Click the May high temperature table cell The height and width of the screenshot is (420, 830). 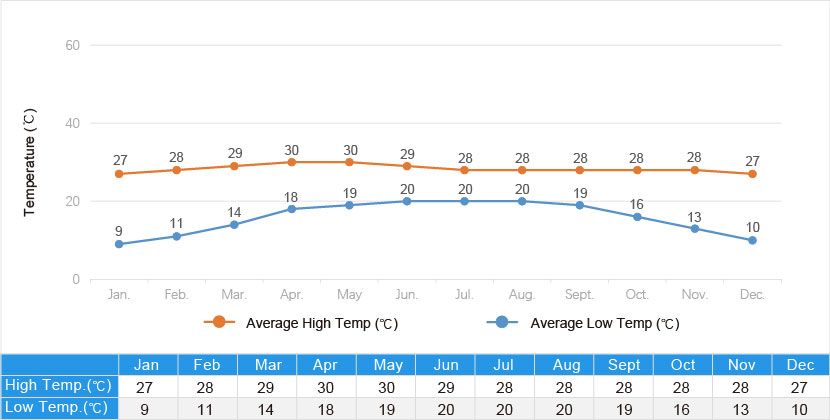[385, 386]
